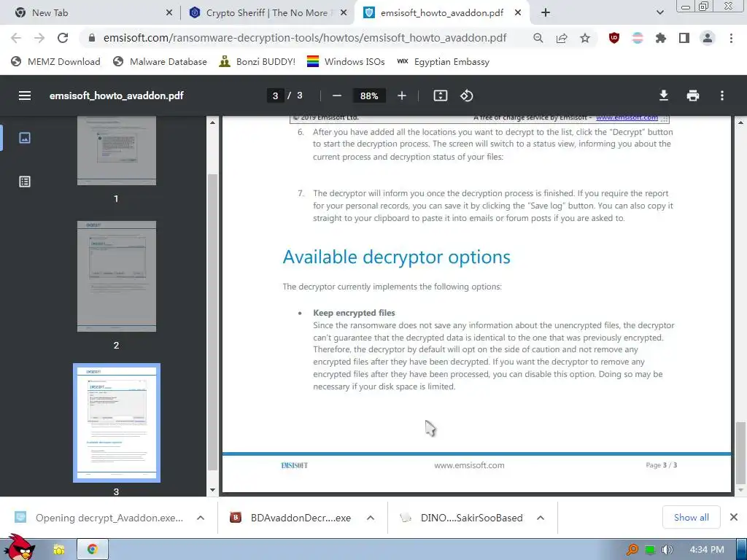Open the BDAvaddonDecr....exe downloaded file

click(290, 518)
